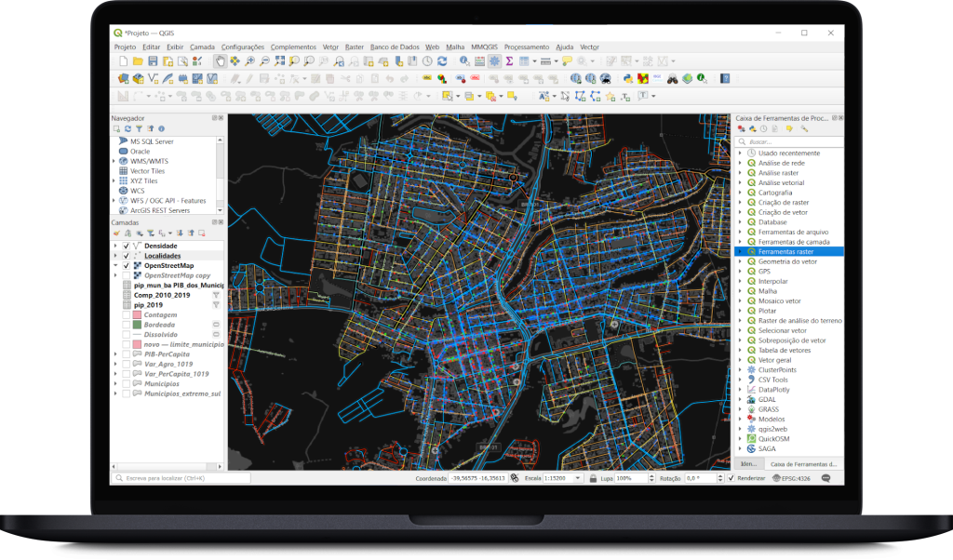Click the messages speech bubble in status bar

pos(826,479)
